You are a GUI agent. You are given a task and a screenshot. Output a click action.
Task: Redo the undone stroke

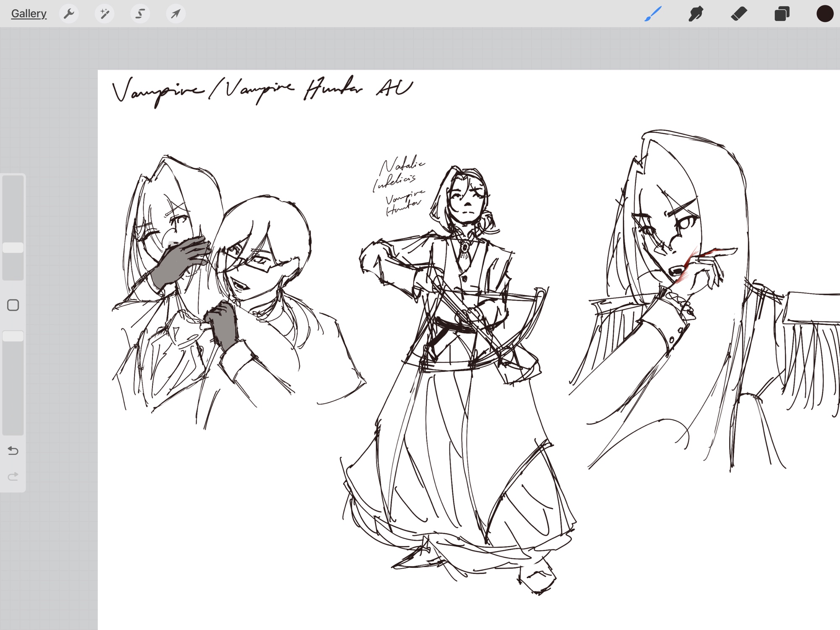point(13,476)
